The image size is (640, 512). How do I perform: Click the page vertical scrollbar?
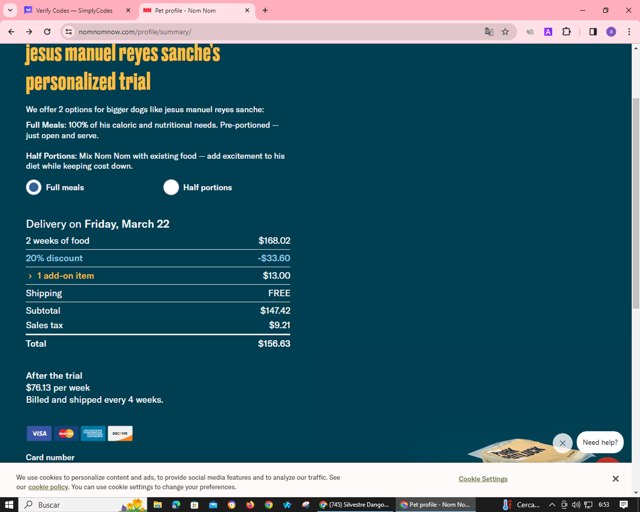coord(636,203)
